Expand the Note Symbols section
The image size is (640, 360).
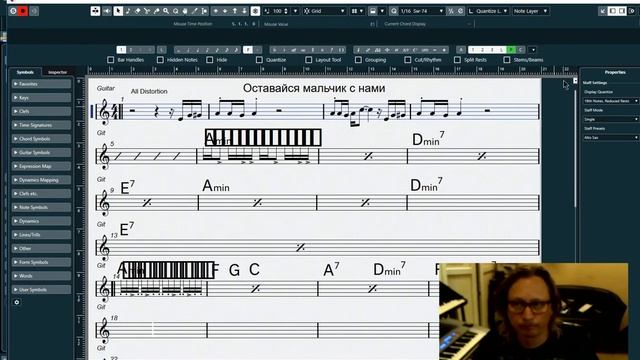[x=41, y=207]
